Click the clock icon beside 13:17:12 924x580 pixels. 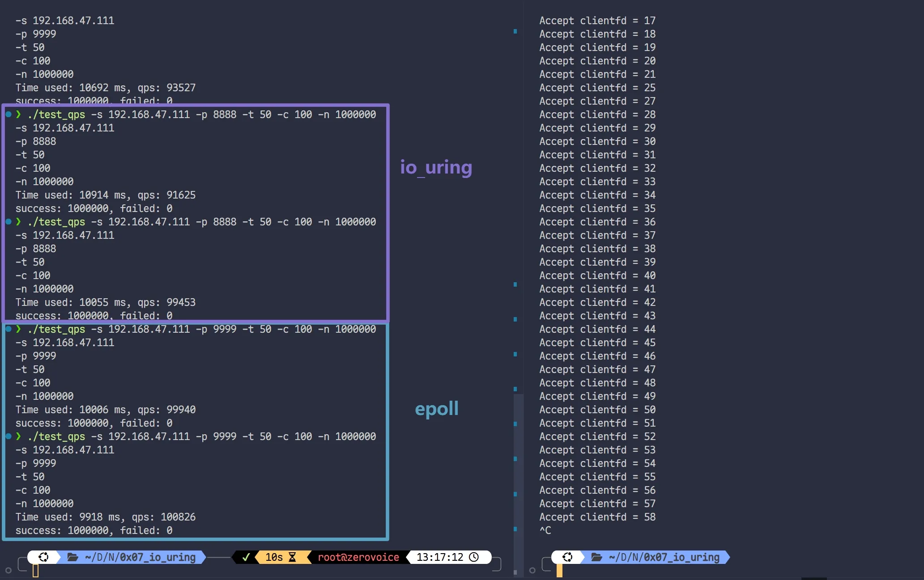pos(474,557)
